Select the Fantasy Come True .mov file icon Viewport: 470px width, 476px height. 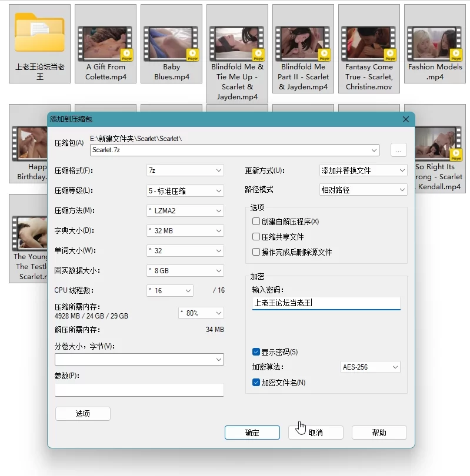[x=369, y=43]
